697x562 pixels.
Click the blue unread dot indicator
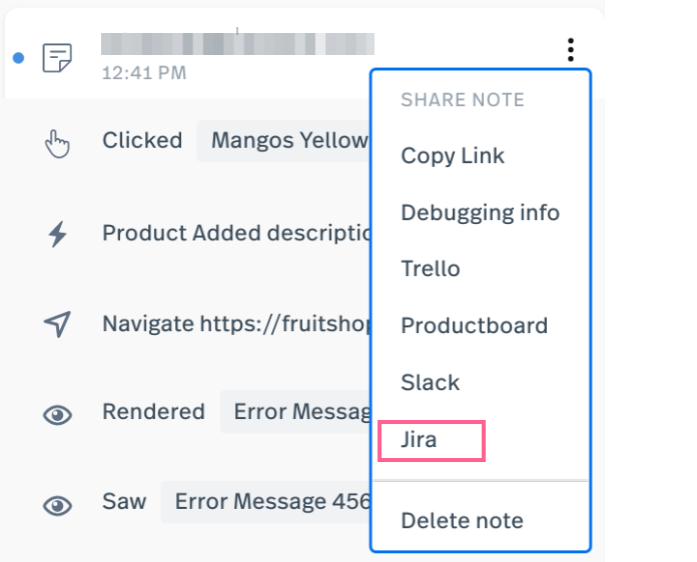18,58
